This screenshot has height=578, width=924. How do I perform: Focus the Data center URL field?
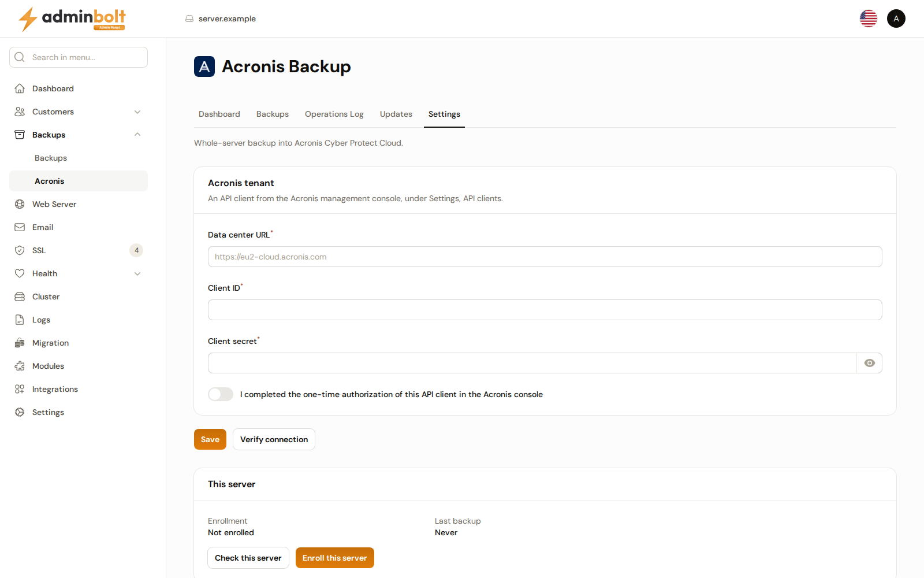pos(545,257)
